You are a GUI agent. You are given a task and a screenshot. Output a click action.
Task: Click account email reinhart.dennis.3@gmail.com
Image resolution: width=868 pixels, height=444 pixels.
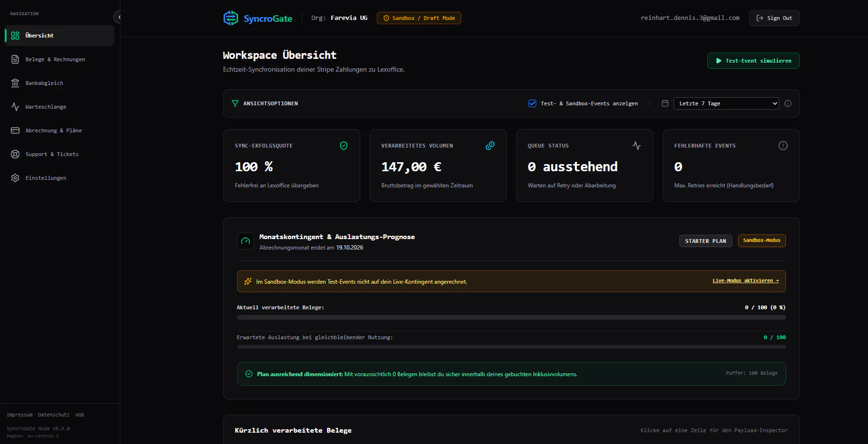[x=690, y=18]
